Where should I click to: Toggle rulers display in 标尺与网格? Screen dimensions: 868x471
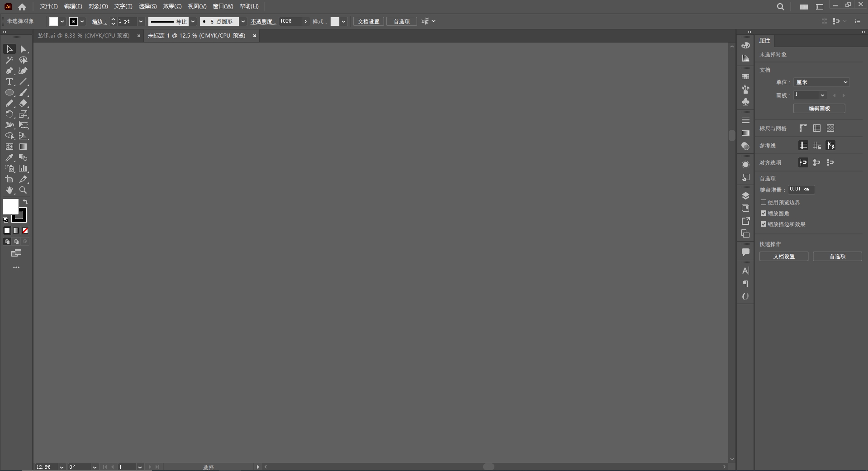pos(803,128)
